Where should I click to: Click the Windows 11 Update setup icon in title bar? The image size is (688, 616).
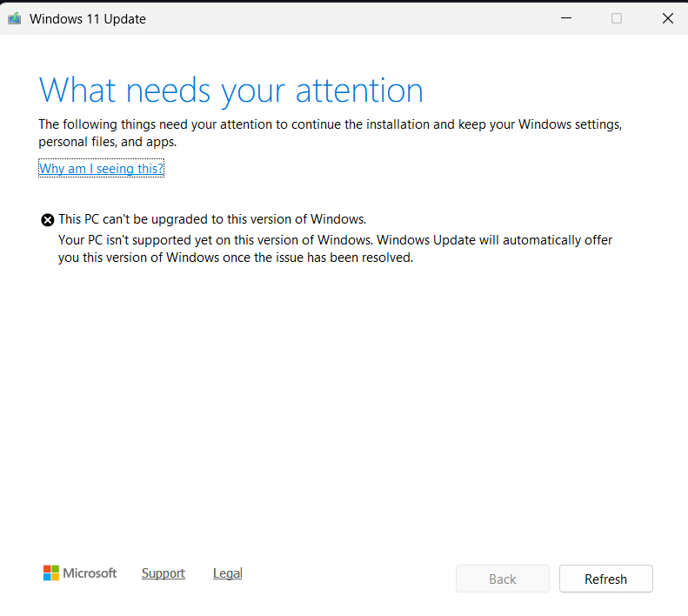pyautogui.click(x=15, y=18)
